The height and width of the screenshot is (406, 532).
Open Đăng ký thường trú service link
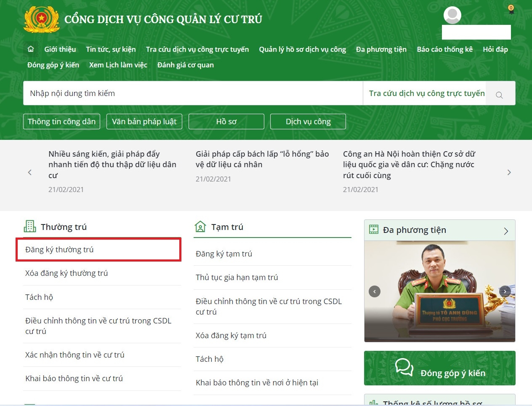click(x=59, y=249)
